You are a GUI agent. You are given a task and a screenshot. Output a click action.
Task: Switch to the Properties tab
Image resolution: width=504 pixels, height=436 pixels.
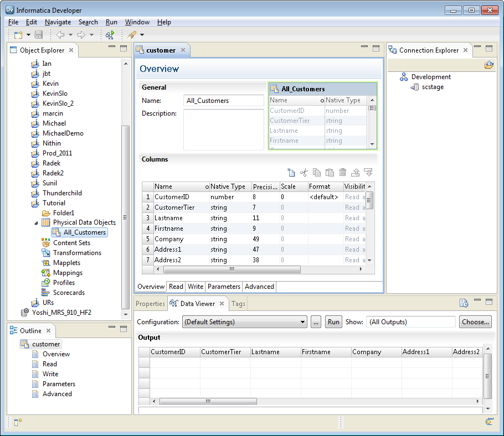pos(150,304)
